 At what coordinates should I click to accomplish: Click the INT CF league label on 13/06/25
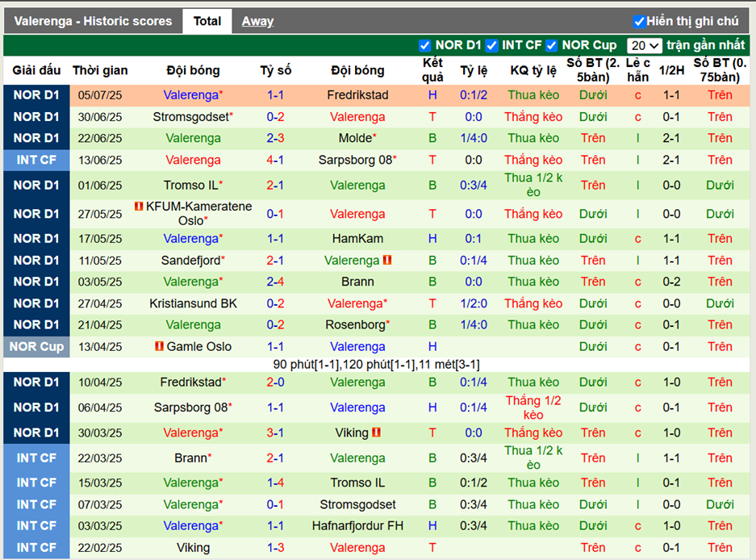[36, 160]
